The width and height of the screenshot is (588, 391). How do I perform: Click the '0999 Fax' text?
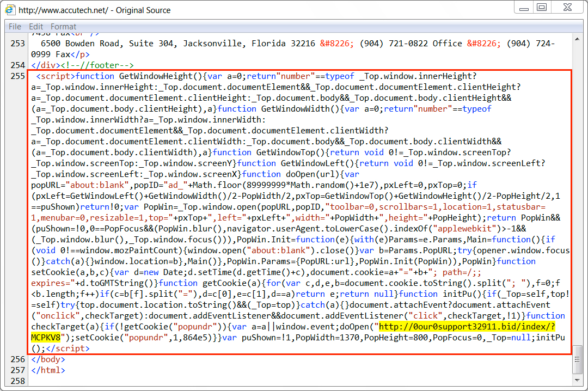pos(51,54)
